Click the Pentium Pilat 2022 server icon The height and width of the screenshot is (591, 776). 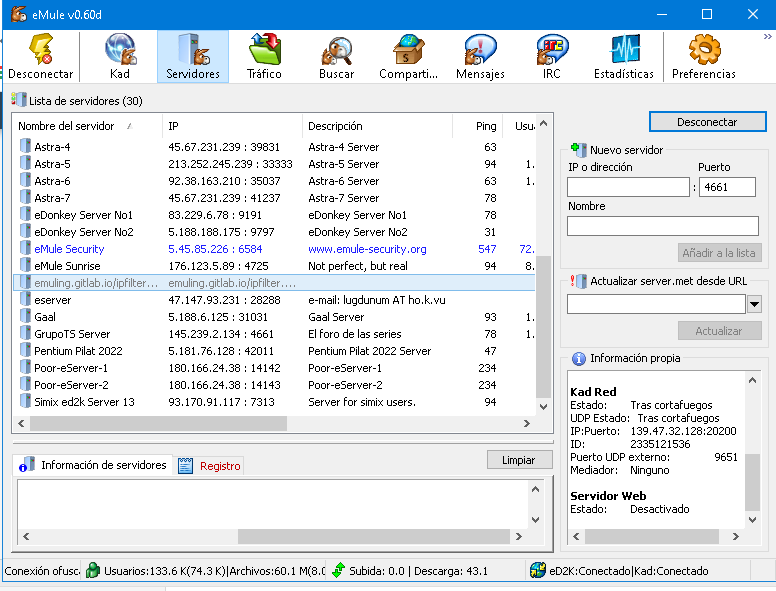point(25,350)
